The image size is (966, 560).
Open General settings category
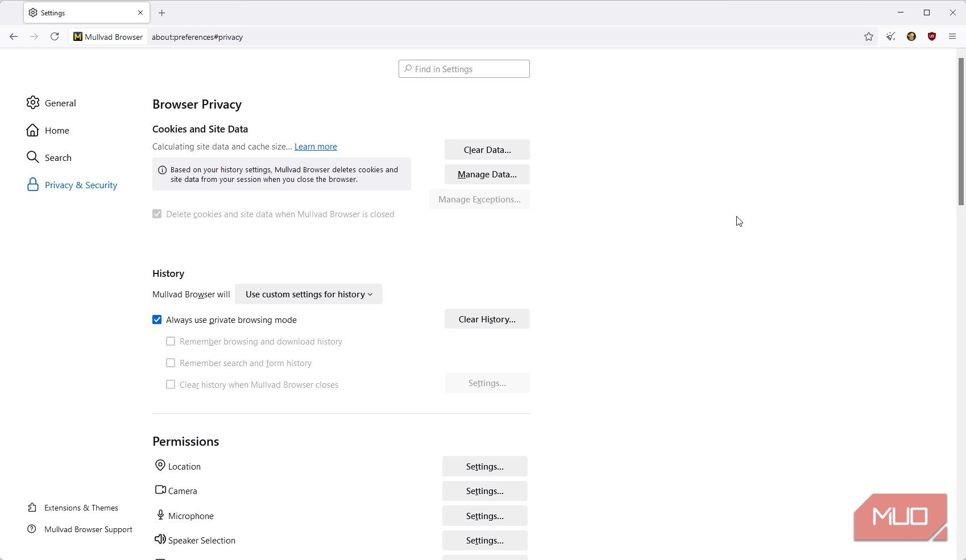point(51,103)
